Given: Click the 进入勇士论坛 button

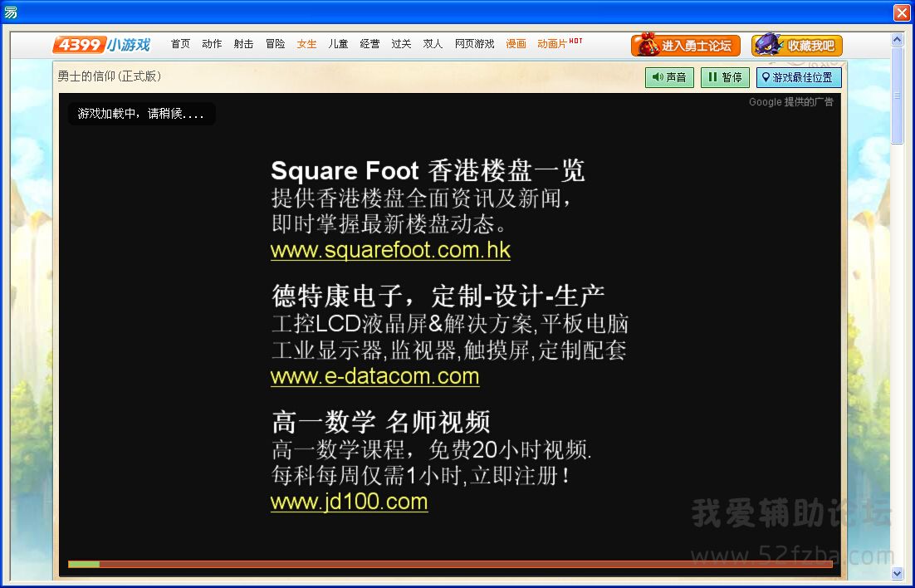Looking at the screenshot, I should 686,45.
